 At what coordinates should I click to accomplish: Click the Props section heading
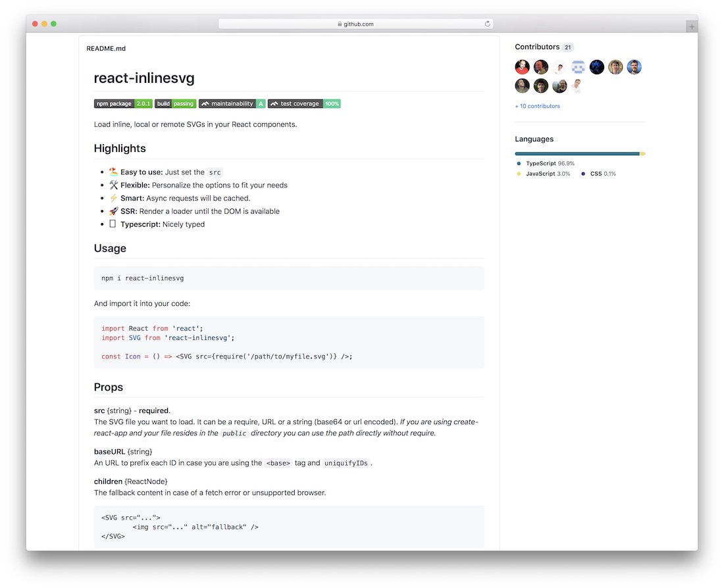pos(108,387)
